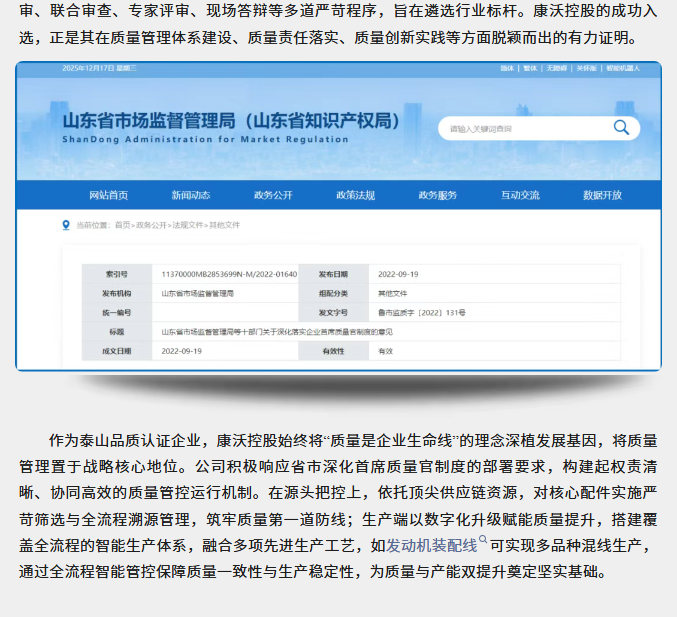This screenshot has width=677, height=617.
Task: Click the 数据开放 navigation tab
Action: coord(602,194)
